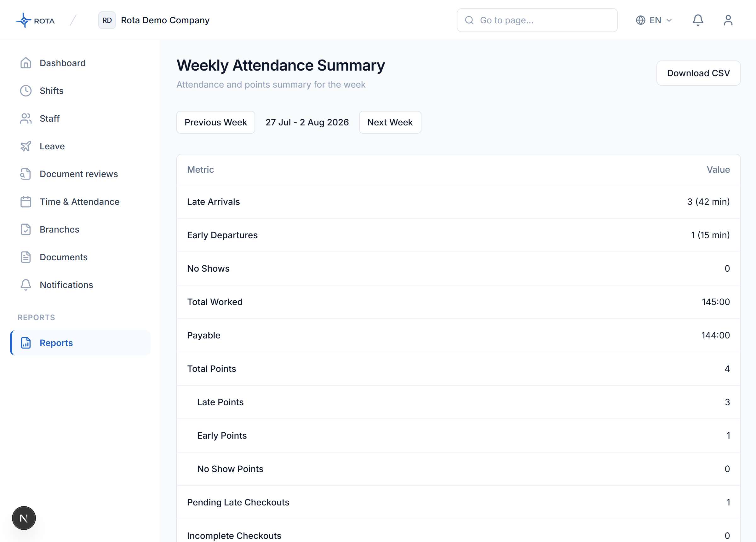Click the Leave airplane icon
Screen dimensions: 756x542
[26, 146]
